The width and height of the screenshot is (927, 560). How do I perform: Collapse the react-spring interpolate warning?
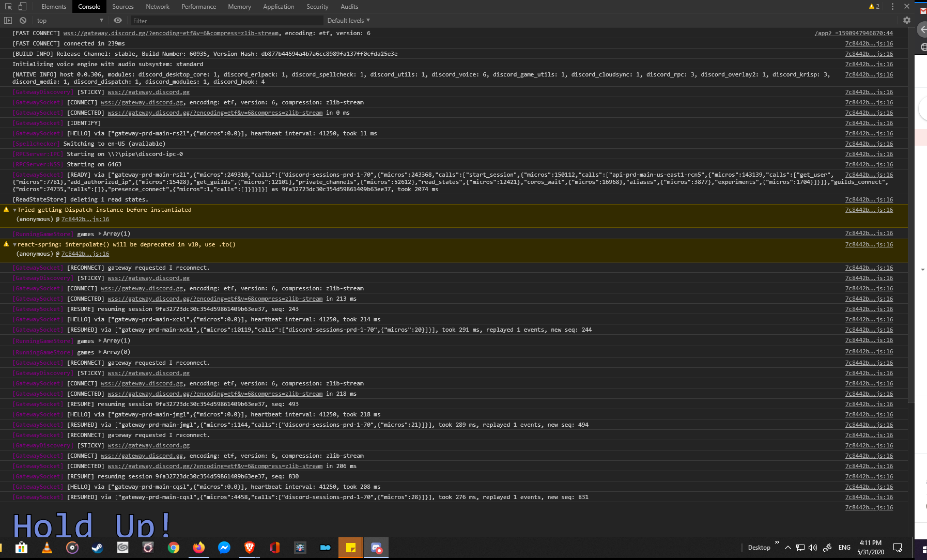tap(15, 245)
